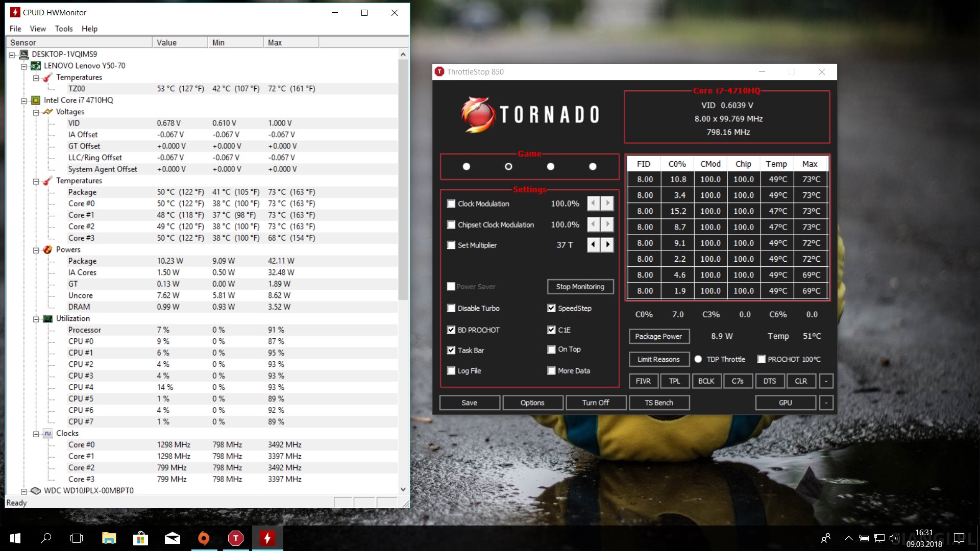Open the HWMonitor Help menu

(89, 29)
